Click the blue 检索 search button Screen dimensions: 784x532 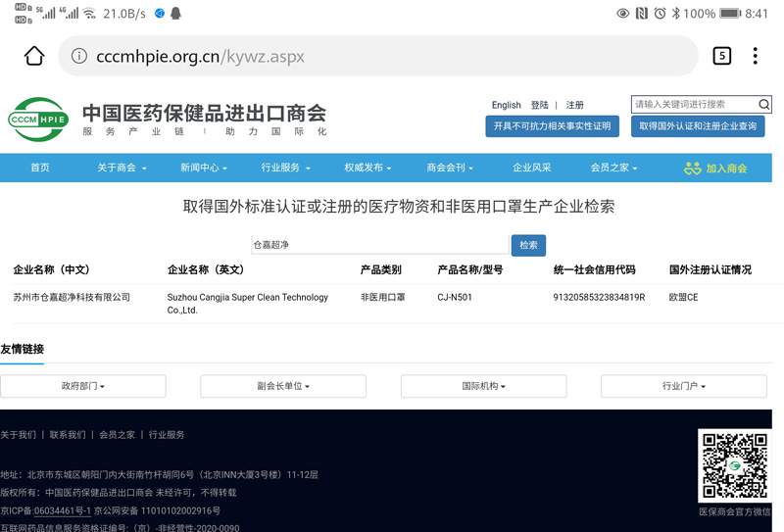pyautogui.click(x=528, y=245)
